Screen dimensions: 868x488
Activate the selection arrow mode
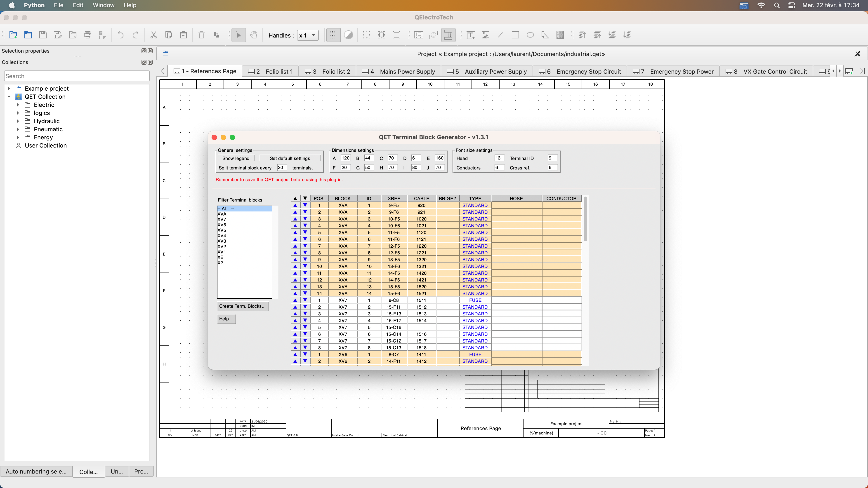pos(238,35)
